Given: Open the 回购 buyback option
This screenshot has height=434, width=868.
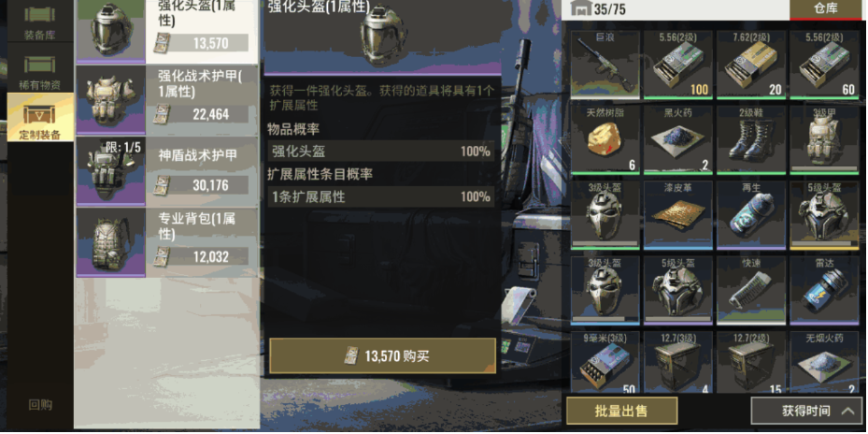Looking at the screenshot, I should pyautogui.click(x=40, y=405).
